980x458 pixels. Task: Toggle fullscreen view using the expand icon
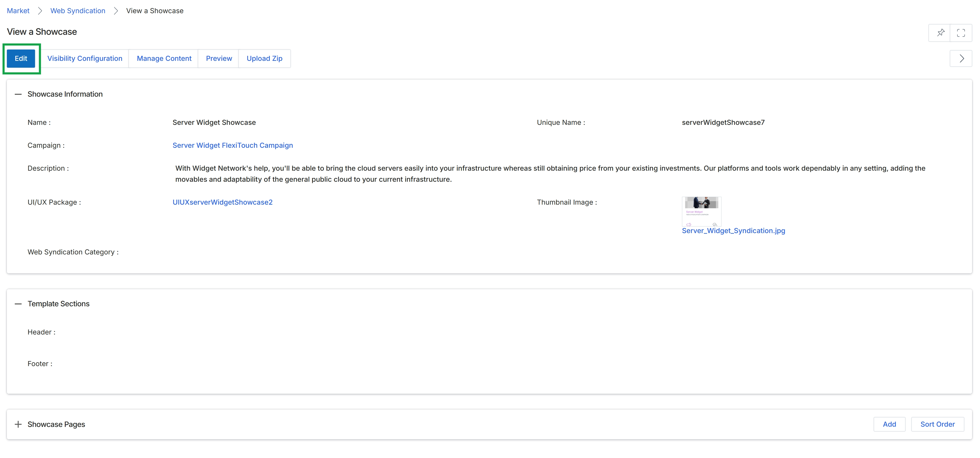(961, 33)
